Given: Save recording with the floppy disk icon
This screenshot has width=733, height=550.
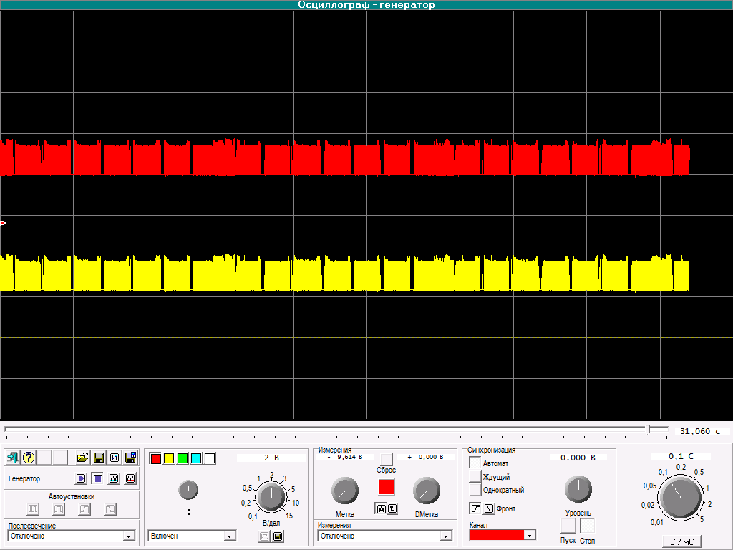Looking at the screenshot, I should point(99,457).
